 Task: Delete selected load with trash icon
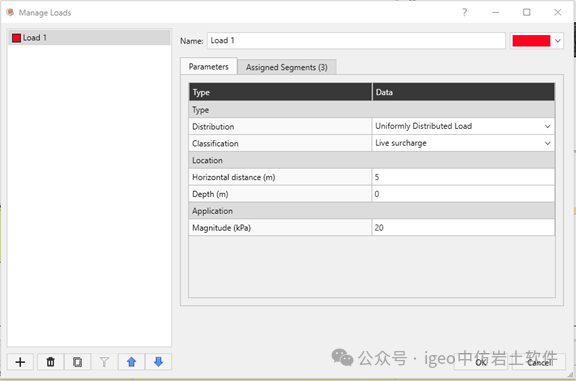[x=50, y=362]
